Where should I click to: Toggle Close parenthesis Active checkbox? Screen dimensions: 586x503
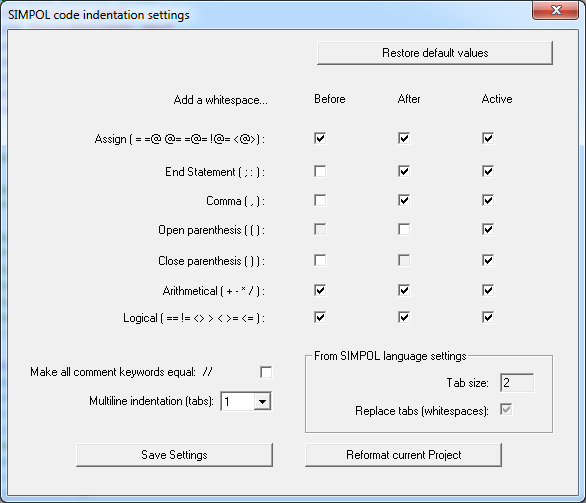click(488, 260)
